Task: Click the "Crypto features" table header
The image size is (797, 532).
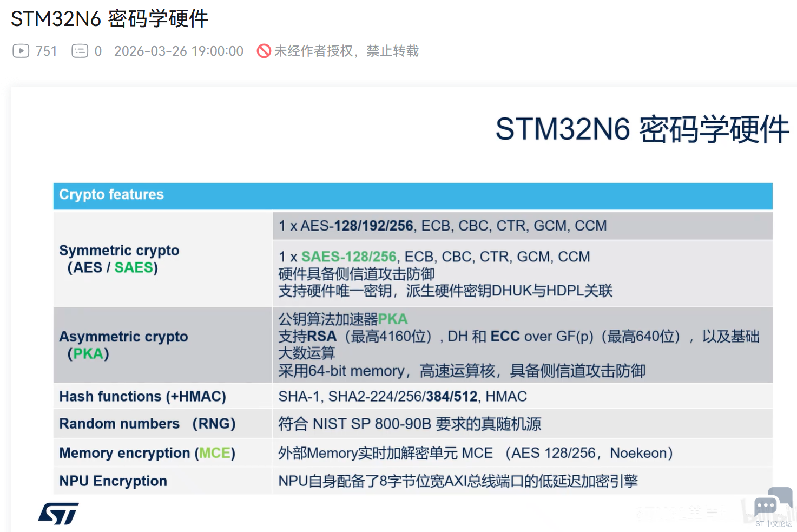Action: (x=413, y=195)
